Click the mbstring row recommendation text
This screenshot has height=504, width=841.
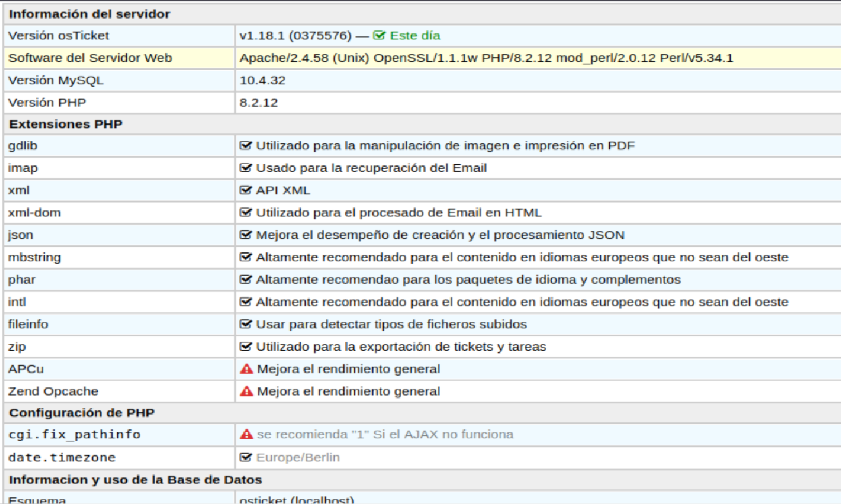coord(522,257)
